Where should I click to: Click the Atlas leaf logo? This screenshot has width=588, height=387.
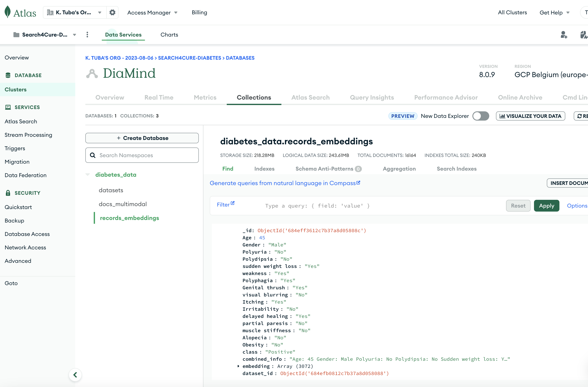coord(8,12)
